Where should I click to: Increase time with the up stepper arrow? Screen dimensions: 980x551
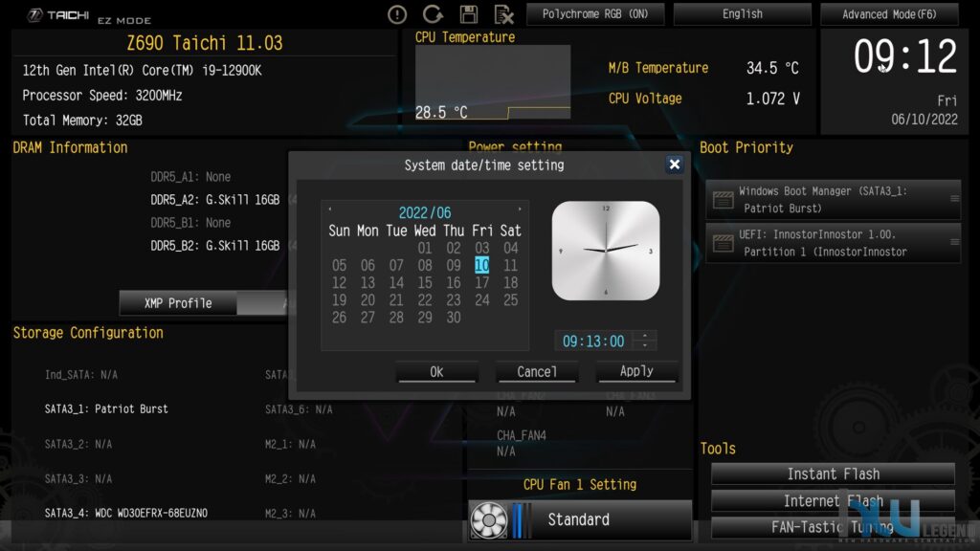click(645, 336)
